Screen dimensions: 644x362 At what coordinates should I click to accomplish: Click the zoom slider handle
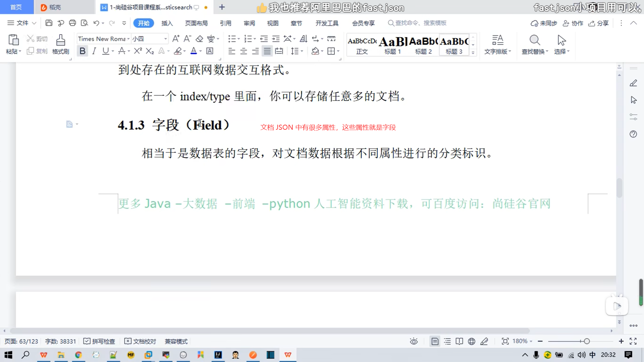click(x=587, y=341)
